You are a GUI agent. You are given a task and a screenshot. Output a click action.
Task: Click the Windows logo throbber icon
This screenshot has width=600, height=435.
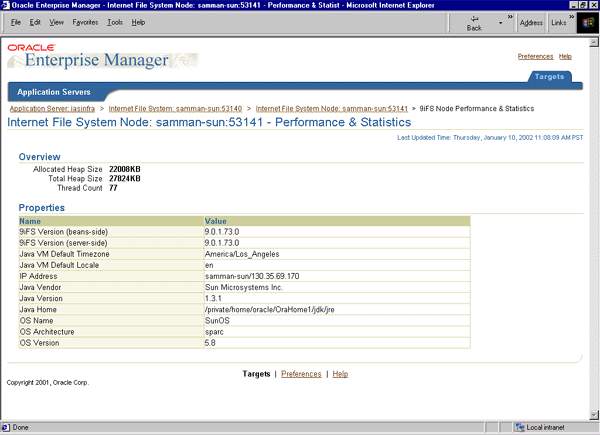(587, 23)
